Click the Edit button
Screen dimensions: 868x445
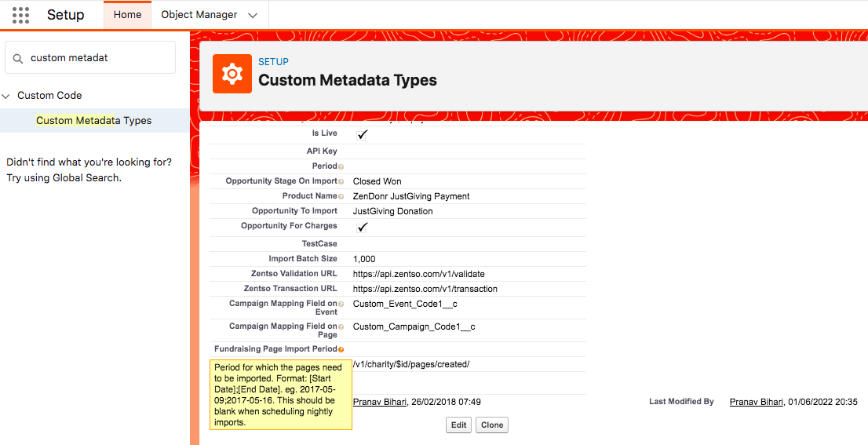458,425
